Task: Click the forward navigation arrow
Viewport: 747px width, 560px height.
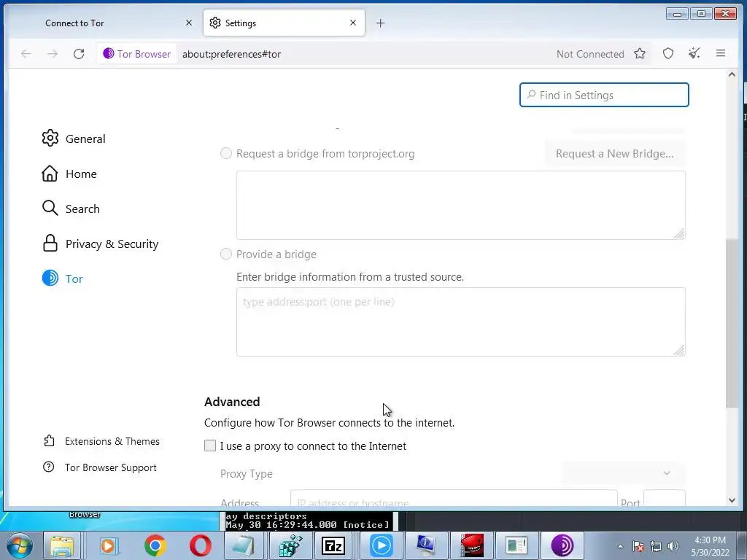Action: point(53,54)
